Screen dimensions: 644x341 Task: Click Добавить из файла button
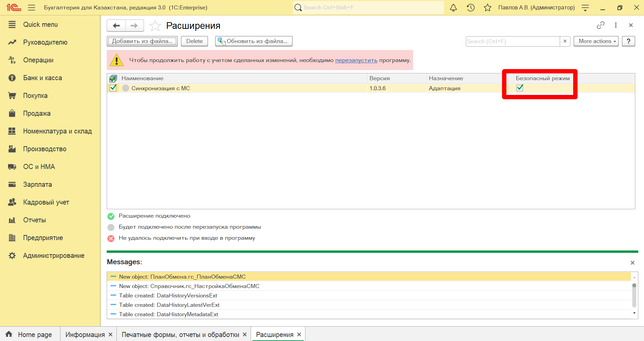point(142,41)
